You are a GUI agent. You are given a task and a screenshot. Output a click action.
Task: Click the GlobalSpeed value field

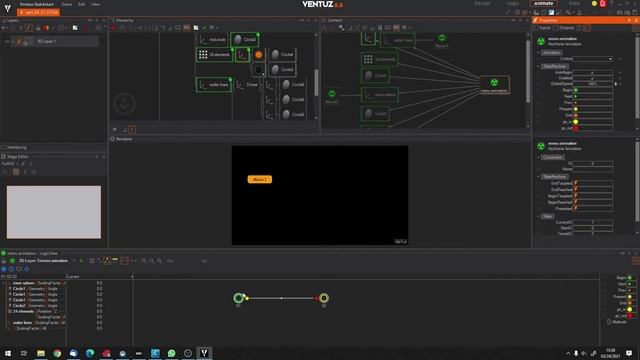tap(592, 84)
